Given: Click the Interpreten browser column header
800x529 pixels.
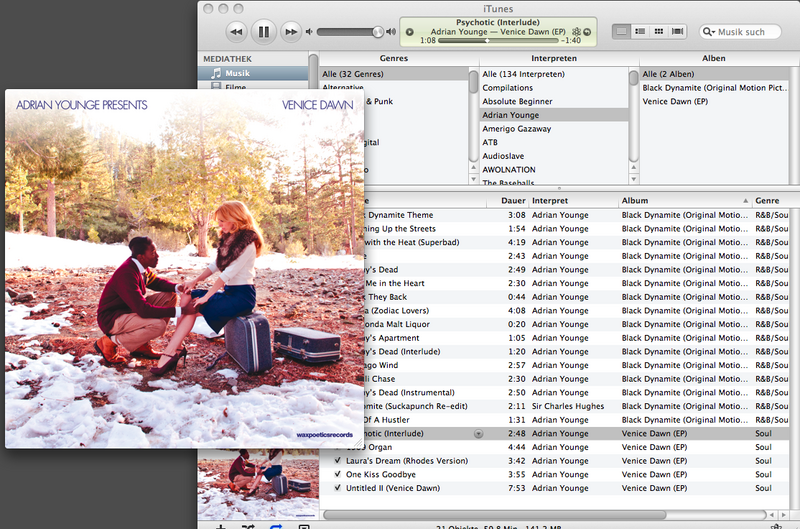Looking at the screenshot, I should [554, 58].
